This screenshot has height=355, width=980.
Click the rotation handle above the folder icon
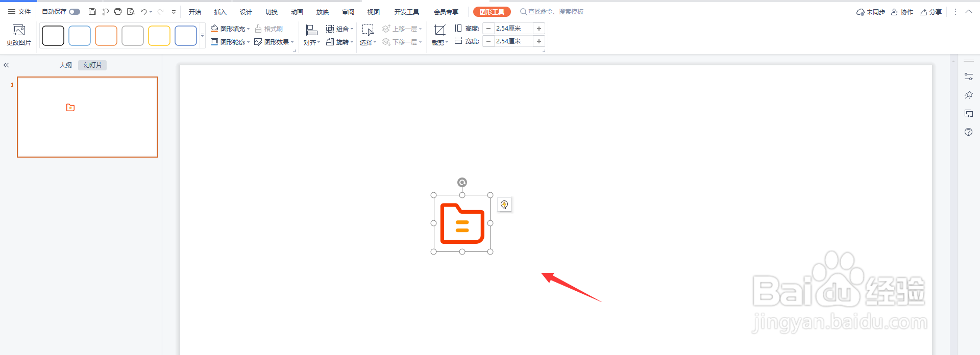click(462, 183)
